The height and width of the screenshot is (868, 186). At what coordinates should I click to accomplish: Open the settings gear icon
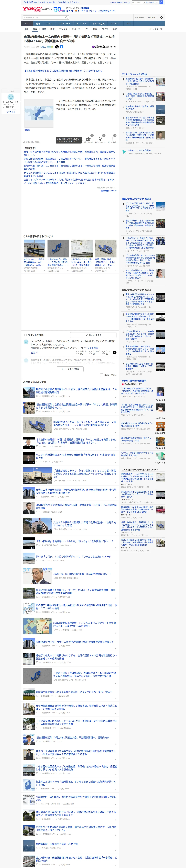(x=161, y=18)
